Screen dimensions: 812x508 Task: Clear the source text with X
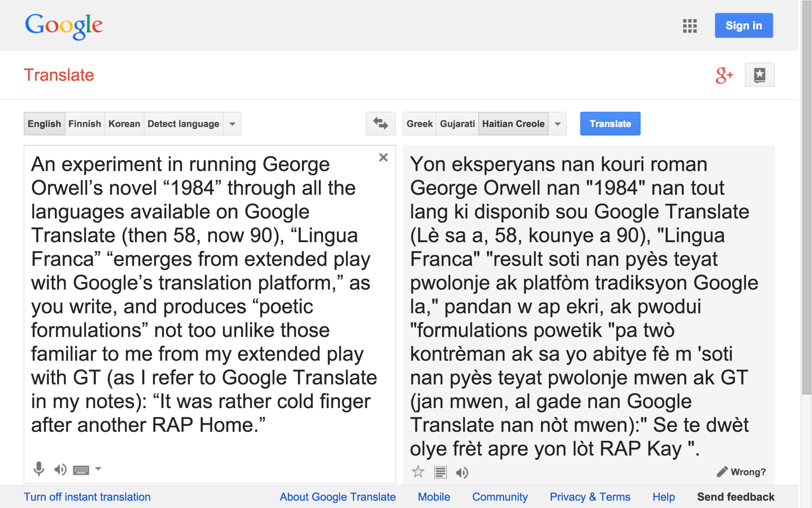(383, 157)
